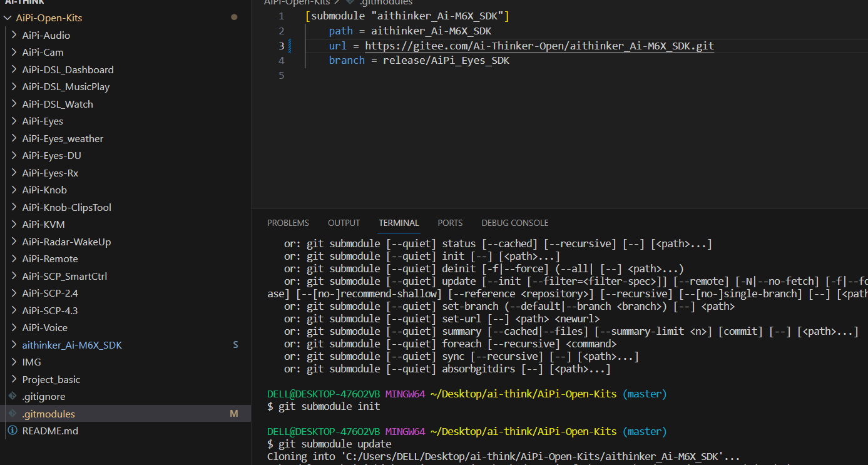The image size is (868, 465).
Task: Click the 'set-url' usage line in terminal
Action: 442,319
